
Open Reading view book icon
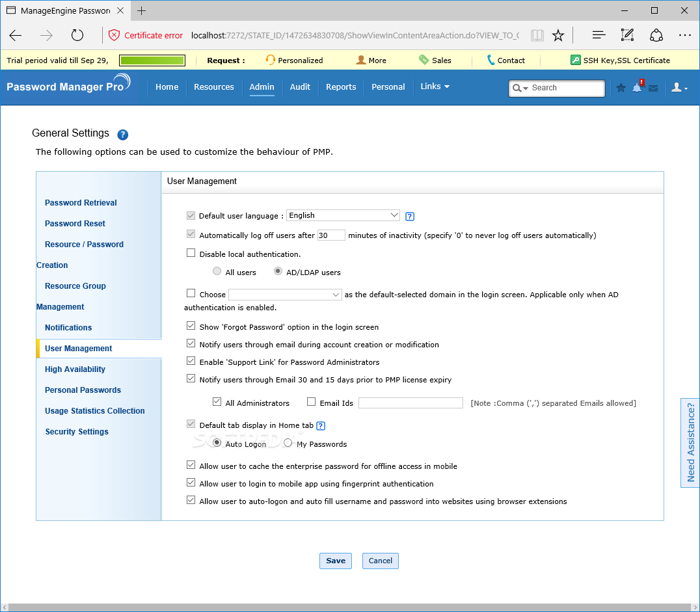[x=537, y=35]
